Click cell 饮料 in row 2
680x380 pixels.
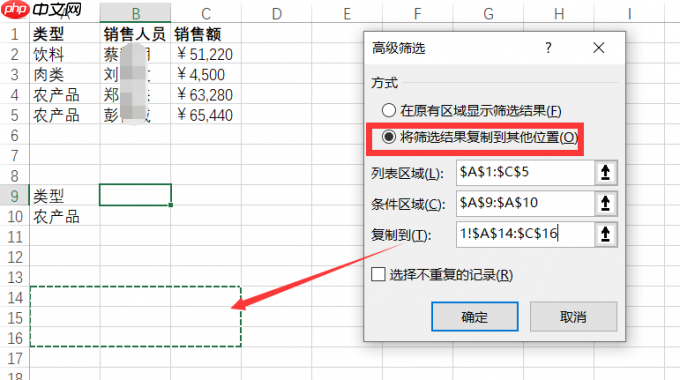click(65, 54)
